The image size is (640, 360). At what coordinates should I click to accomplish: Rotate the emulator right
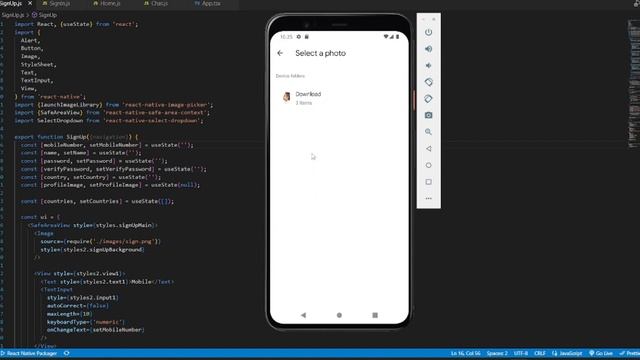coord(428,99)
